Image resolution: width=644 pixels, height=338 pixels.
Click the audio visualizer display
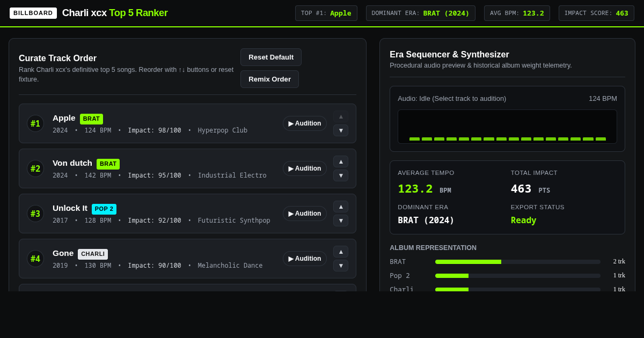tap(507, 127)
